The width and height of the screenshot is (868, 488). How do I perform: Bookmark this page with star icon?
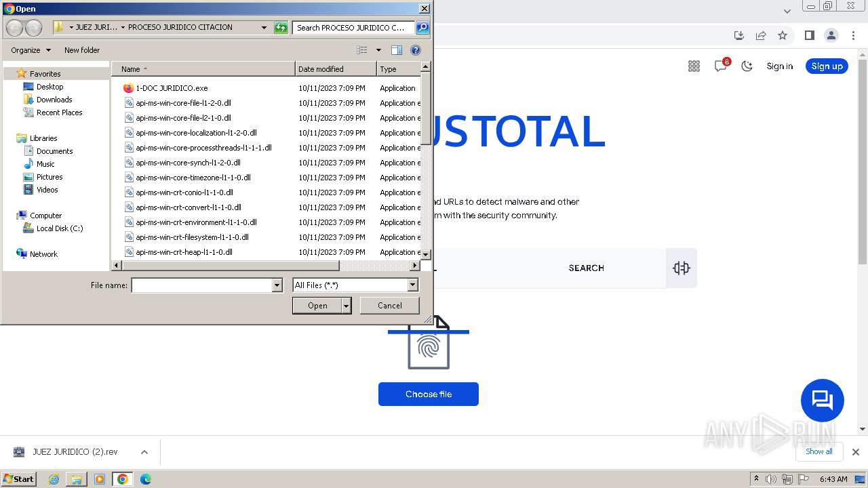point(783,35)
